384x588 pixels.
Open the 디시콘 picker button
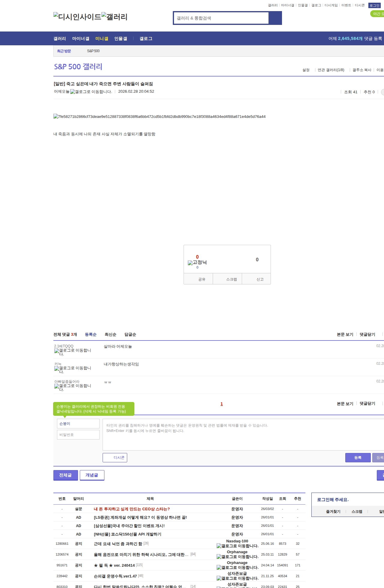coord(115,457)
